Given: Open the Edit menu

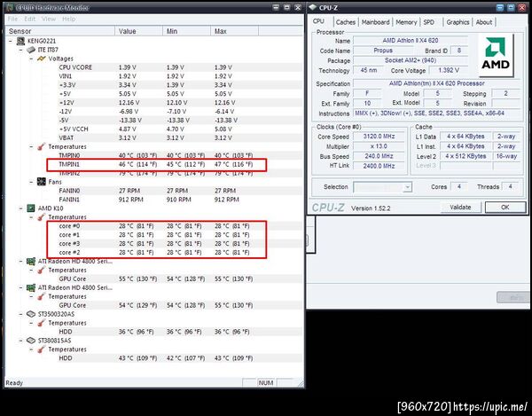Looking at the screenshot, I should pos(29,19).
